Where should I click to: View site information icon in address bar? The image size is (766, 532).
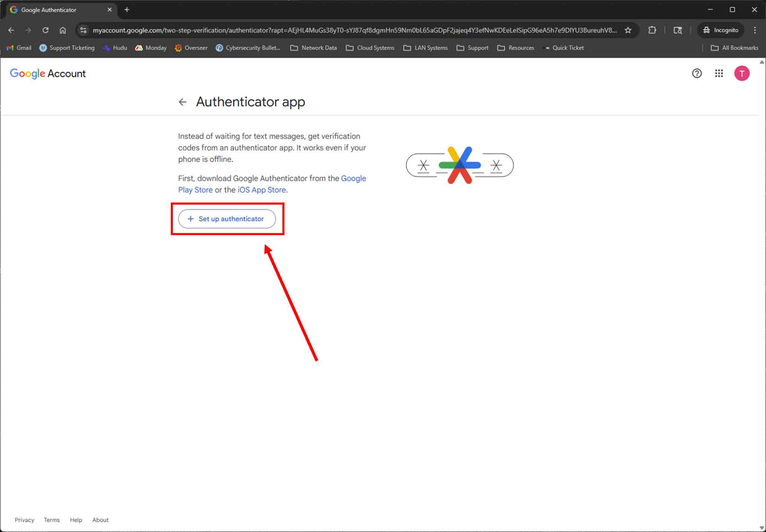tap(83, 30)
